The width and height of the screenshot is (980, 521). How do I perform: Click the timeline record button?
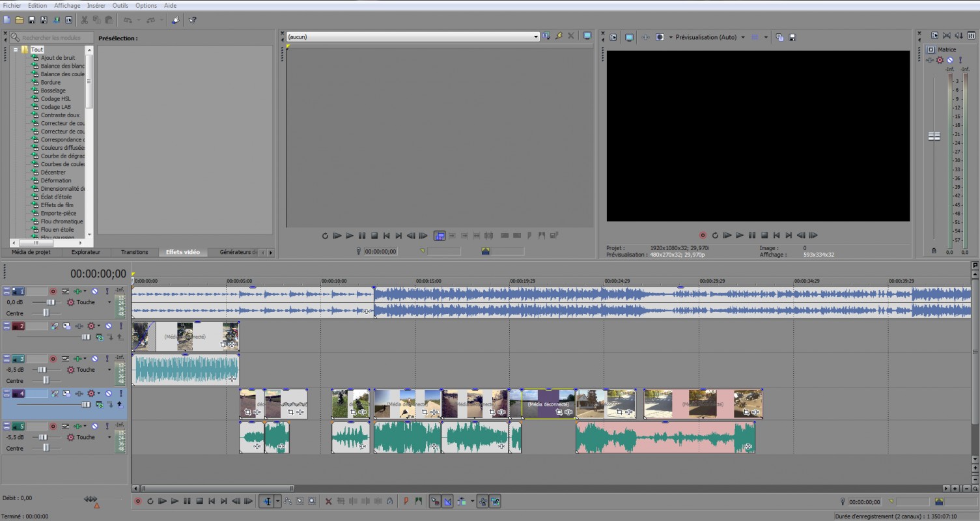(x=137, y=501)
